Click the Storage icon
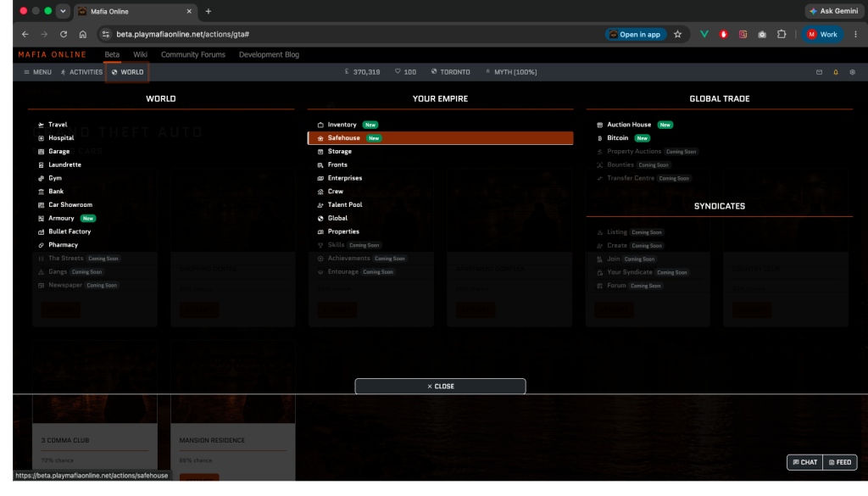Image resolution: width=868 pixels, height=496 pixels. 320,151
